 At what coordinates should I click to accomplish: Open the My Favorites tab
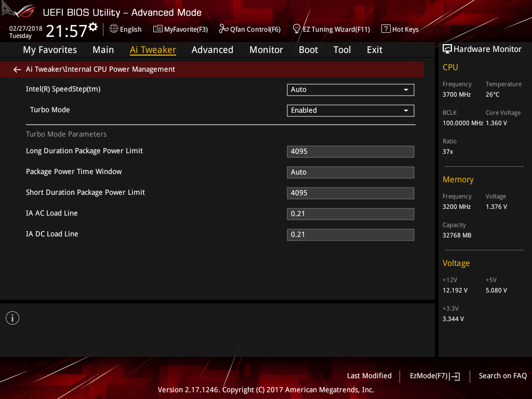click(50, 50)
